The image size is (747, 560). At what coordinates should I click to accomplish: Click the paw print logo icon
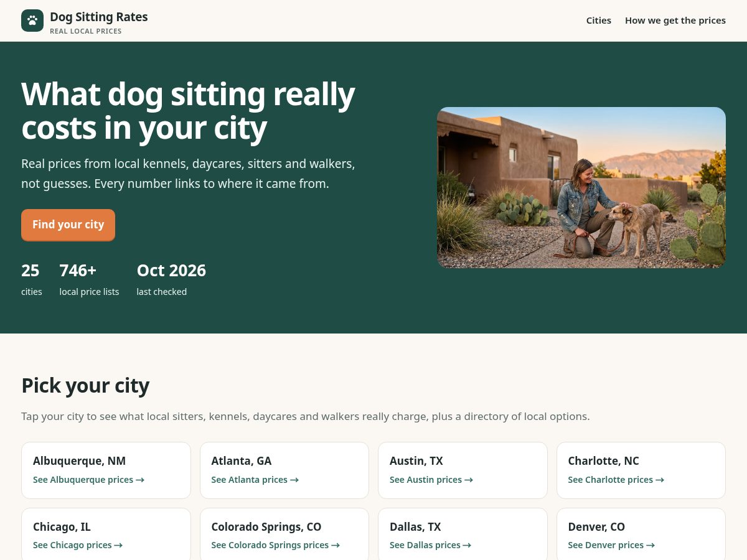32,21
